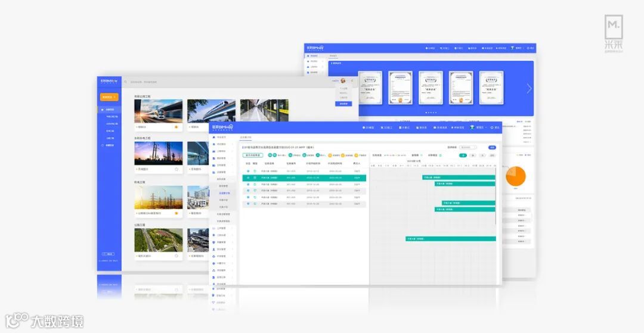
Task: Open the select dropdown at Gantt panel top right
Action: (468, 147)
